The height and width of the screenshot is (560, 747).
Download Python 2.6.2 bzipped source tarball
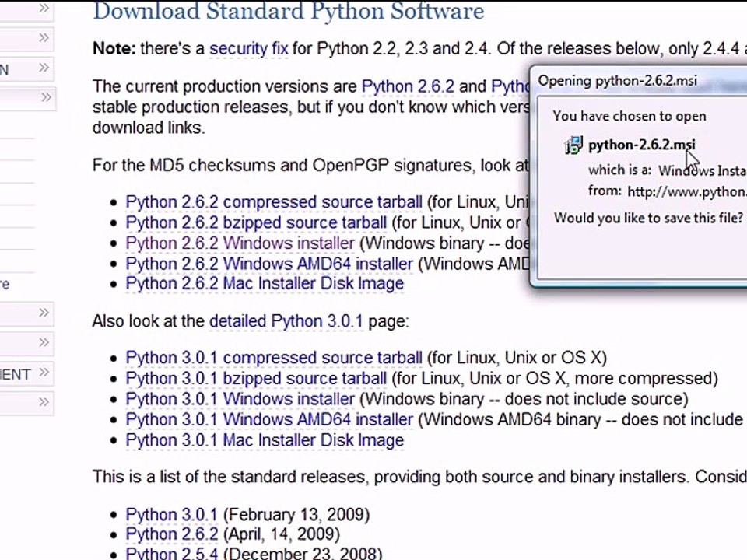tap(256, 222)
